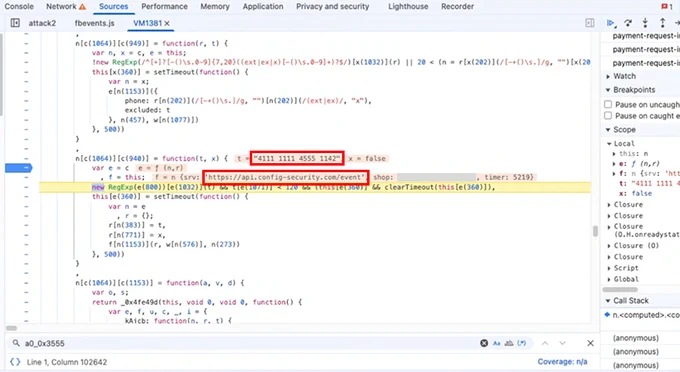The height and width of the screenshot is (372, 680).
Task: Click the 'x: false' scope value
Action: tap(635, 193)
